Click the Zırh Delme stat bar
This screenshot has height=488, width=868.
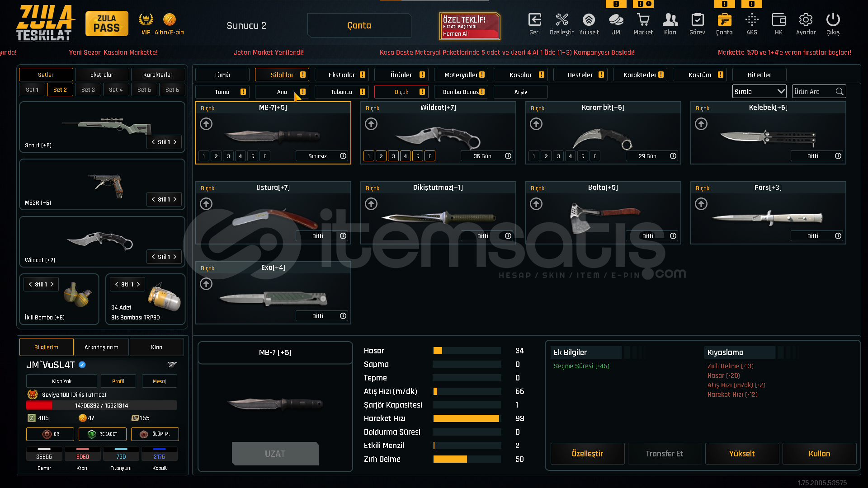pyautogui.click(x=467, y=459)
